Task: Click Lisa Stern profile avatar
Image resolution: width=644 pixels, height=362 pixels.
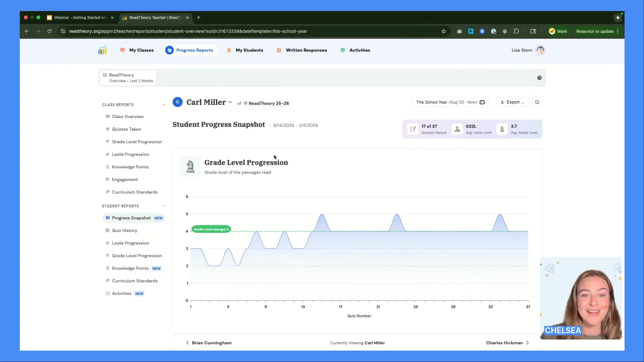Action: [x=540, y=50]
